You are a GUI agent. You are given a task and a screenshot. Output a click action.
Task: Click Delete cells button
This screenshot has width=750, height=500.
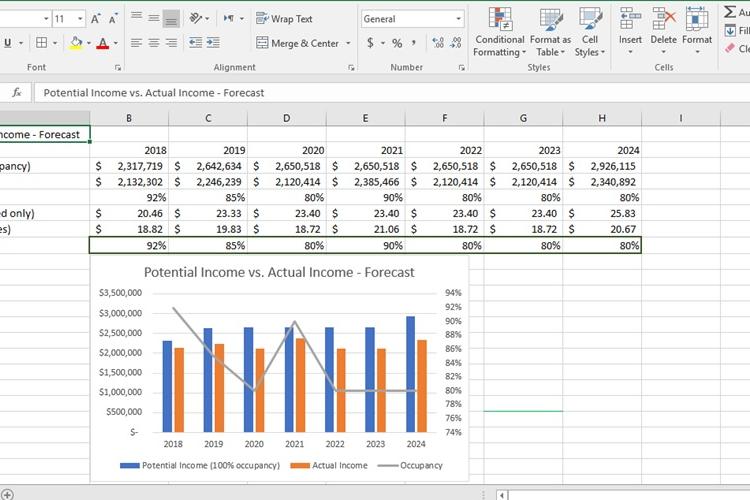coord(663,26)
